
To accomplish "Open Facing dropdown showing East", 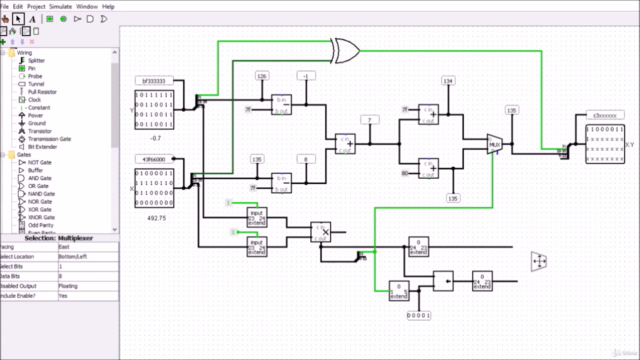I will (88, 247).
